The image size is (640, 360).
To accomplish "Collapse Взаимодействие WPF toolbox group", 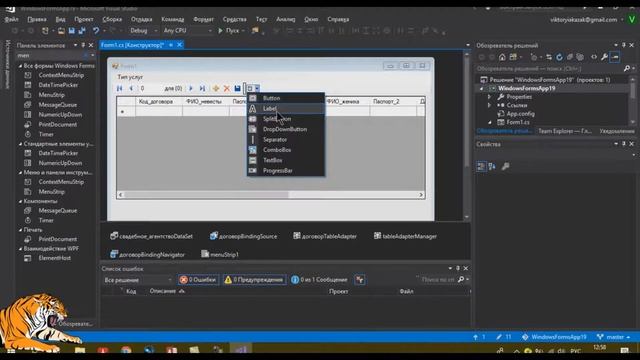I will [x=20, y=249].
